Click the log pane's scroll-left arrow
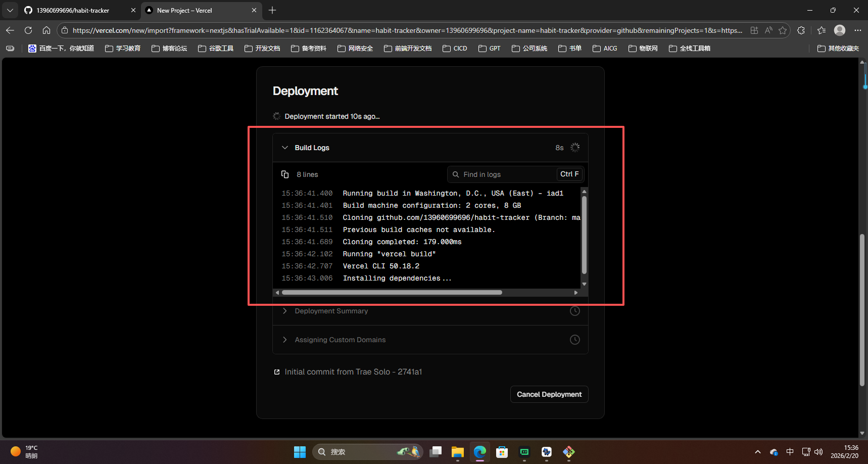The width and height of the screenshot is (868, 464). coord(277,293)
